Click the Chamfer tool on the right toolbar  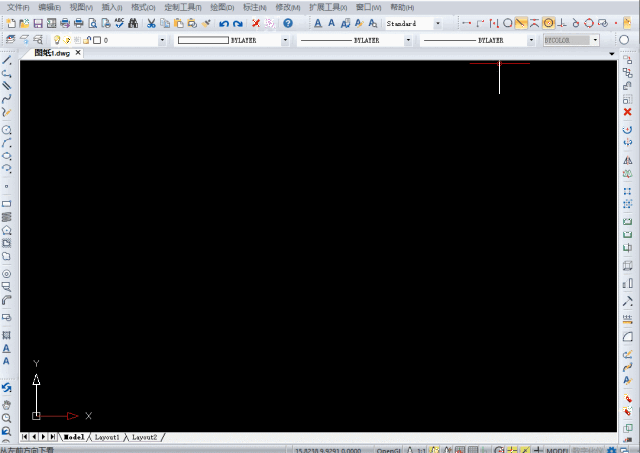click(x=627, y=337)
